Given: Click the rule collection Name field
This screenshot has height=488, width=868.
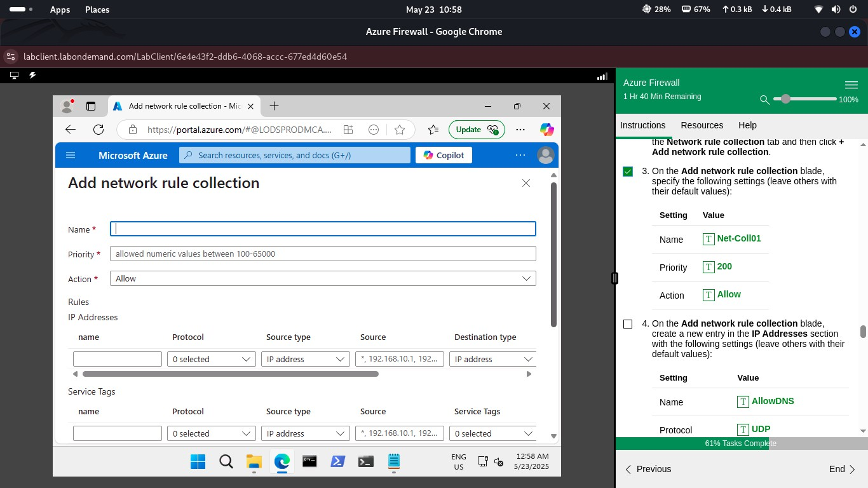Looking at the screenshot, I should [x=322, y=229].
